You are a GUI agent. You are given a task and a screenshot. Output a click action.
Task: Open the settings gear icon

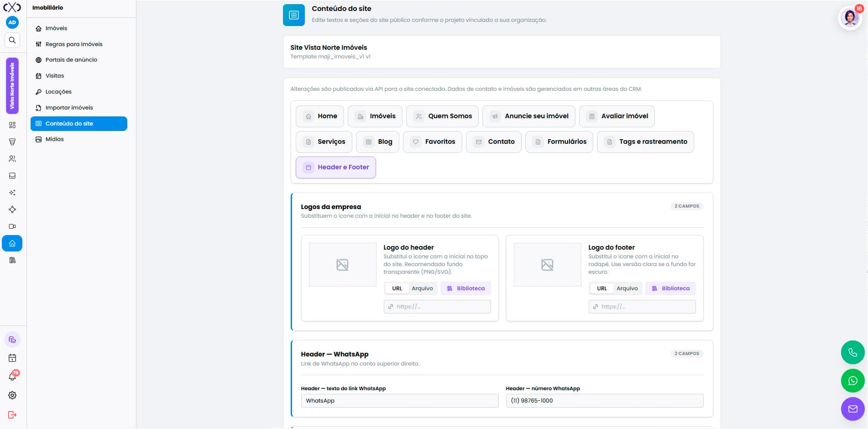[12, 395]
